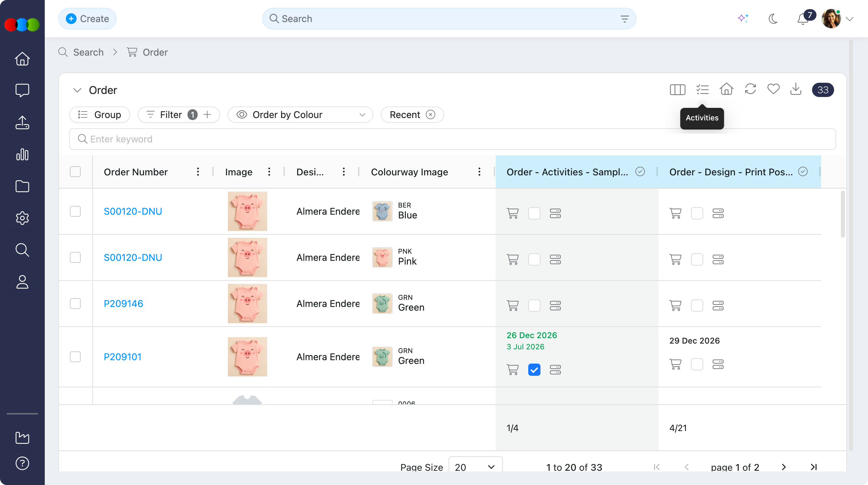Click the Blue colourway thumbnail

point(382,211)
